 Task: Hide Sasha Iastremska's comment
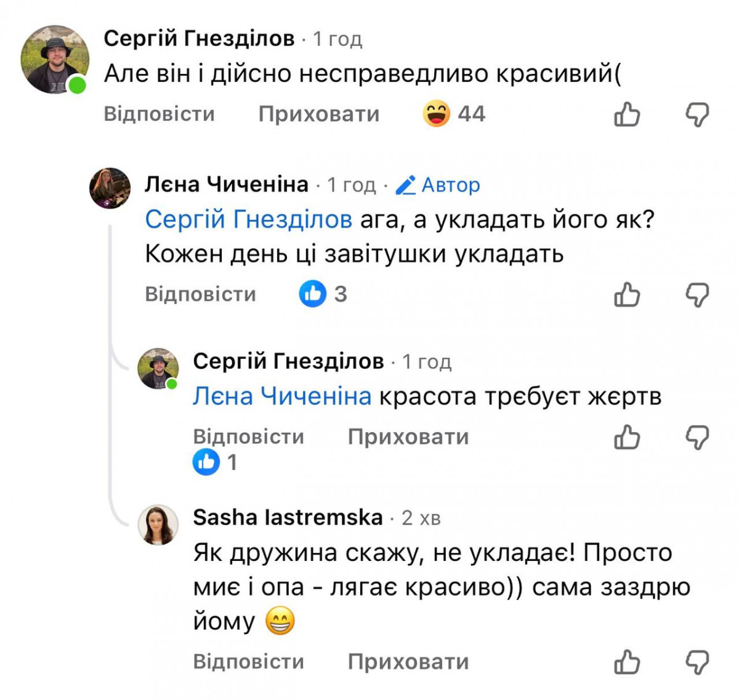[x=408, y=662]
